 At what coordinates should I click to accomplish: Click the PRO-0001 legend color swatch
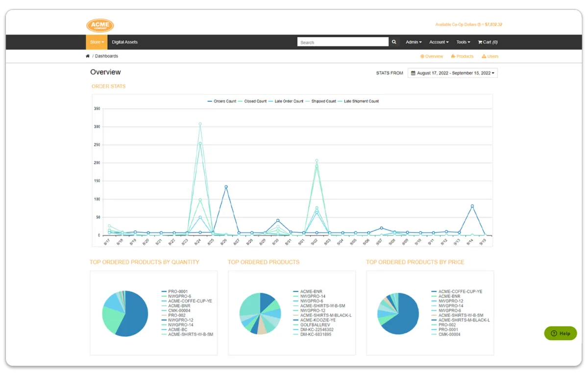click(x=164, y=292)
